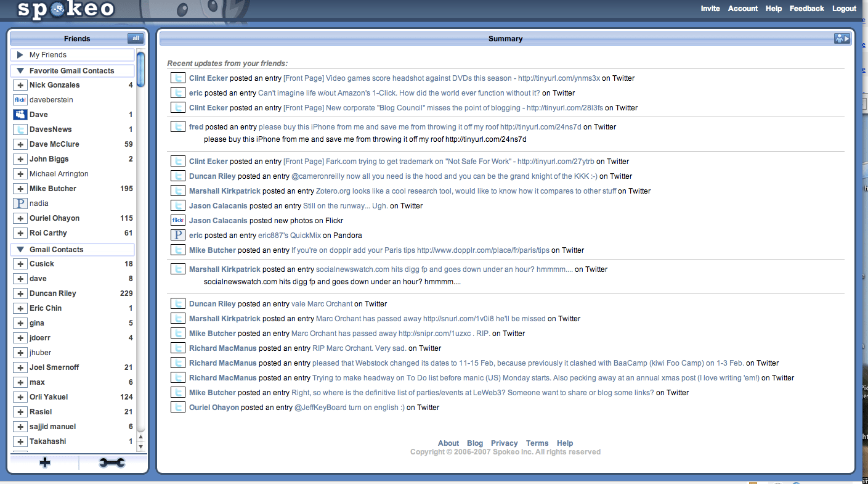Open the Terms footer link
This screenshot has height=484, width=868.
[537, 443]
